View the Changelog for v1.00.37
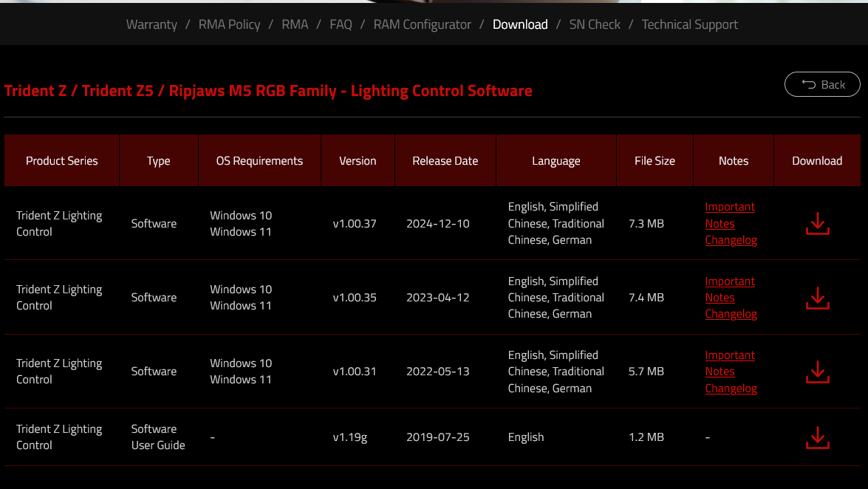Image resolution: width=868 pixels, height=489 pixels. 731,240
